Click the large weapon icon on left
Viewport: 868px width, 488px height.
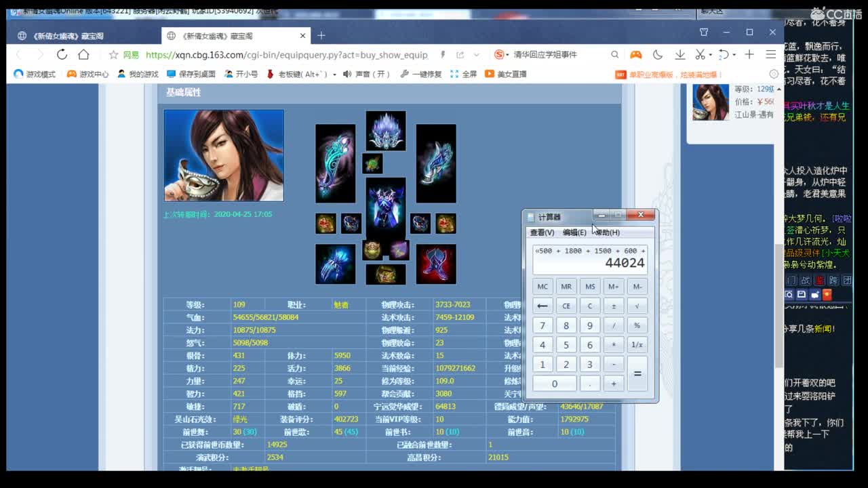335,163
